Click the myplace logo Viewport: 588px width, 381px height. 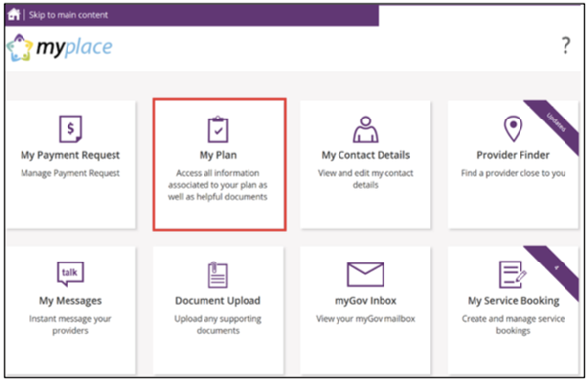pos(60,48)
